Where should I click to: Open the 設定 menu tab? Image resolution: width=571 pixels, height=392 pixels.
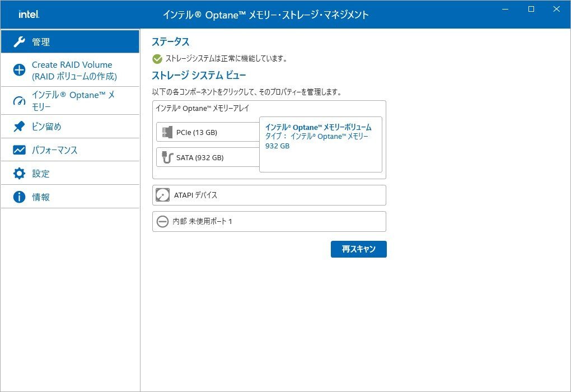pyautogui.click(x=69, y=174)
